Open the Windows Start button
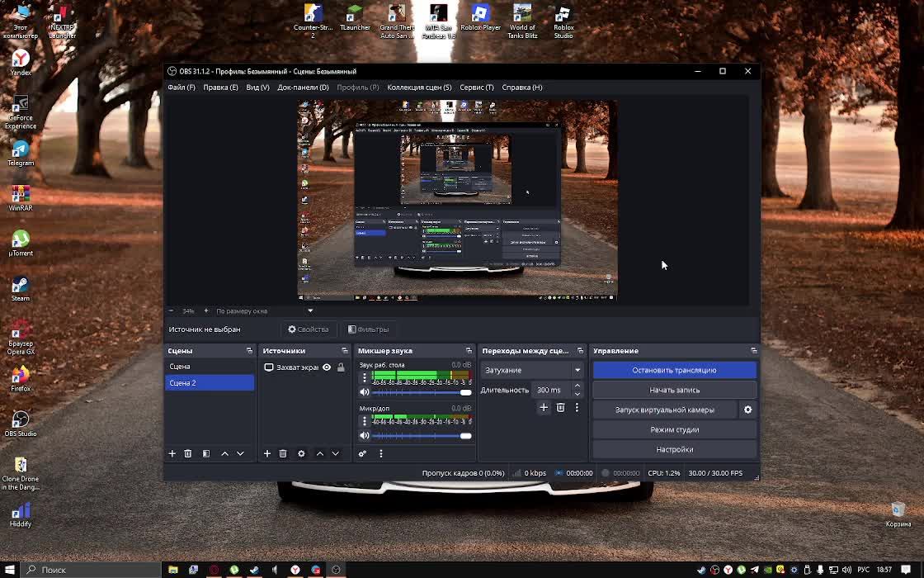 [10, 570]
